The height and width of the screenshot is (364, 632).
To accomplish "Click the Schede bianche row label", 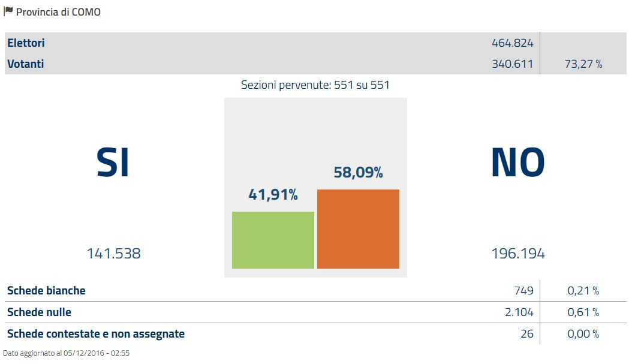I will (x=46, y=291).
